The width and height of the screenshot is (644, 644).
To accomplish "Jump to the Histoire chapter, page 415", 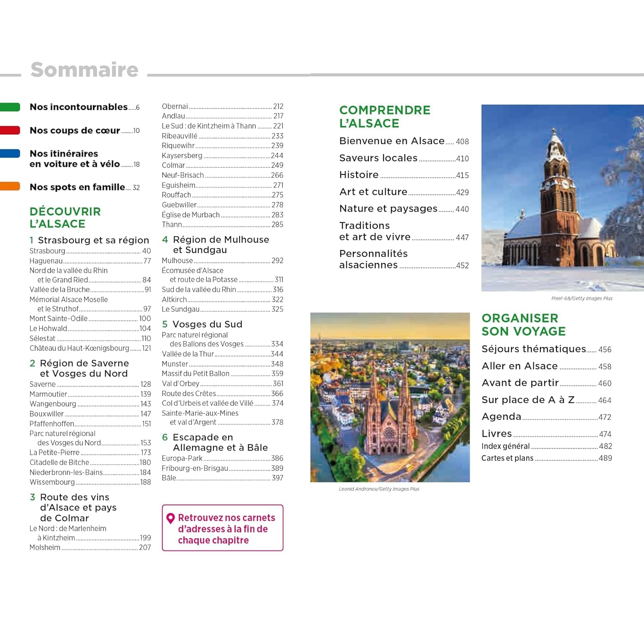I will [404, 175].
